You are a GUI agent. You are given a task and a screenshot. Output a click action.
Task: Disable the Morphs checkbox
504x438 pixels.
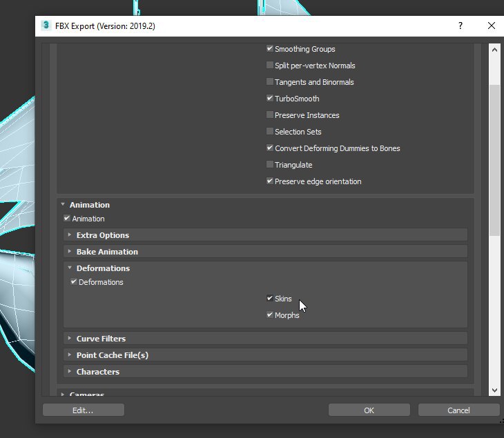coord(270,315)
